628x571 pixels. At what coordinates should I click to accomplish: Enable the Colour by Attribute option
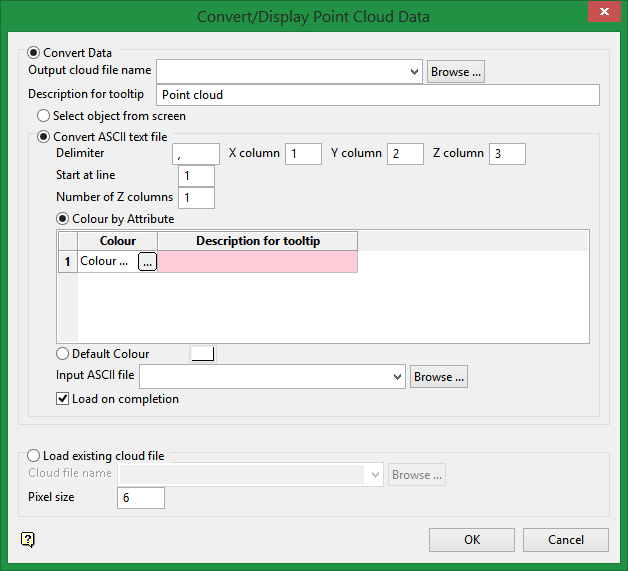[62, 219]
